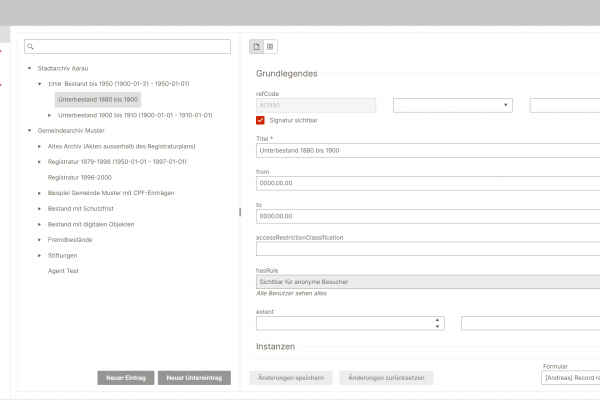
Task: Open dropdown next to refCode field
Action: [x=453, y=105]
